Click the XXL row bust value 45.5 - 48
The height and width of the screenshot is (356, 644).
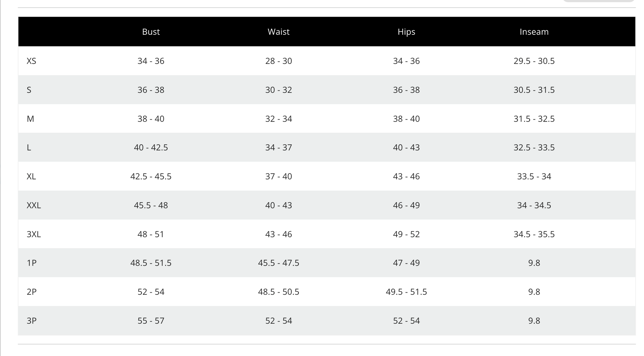pos(151,205)
